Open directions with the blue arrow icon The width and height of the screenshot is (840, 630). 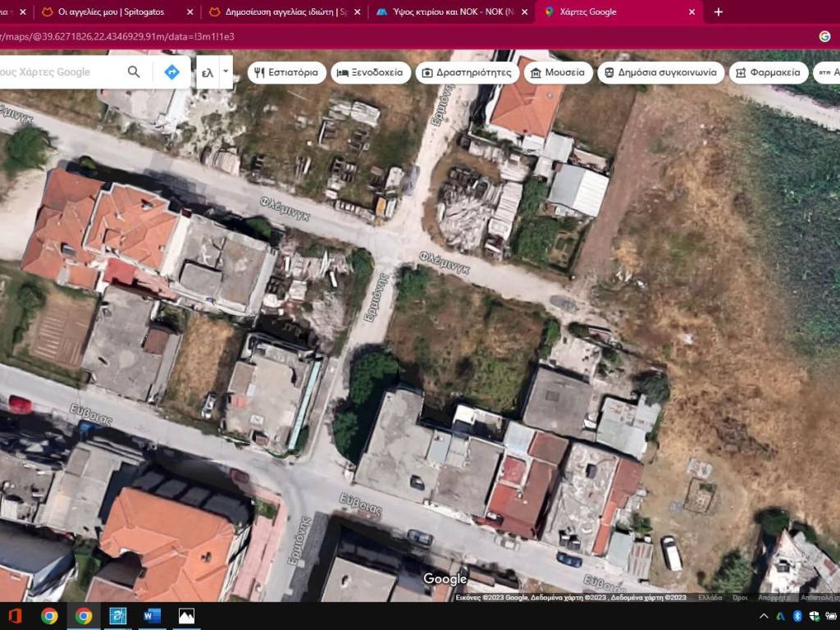click(x=171, y=72)
